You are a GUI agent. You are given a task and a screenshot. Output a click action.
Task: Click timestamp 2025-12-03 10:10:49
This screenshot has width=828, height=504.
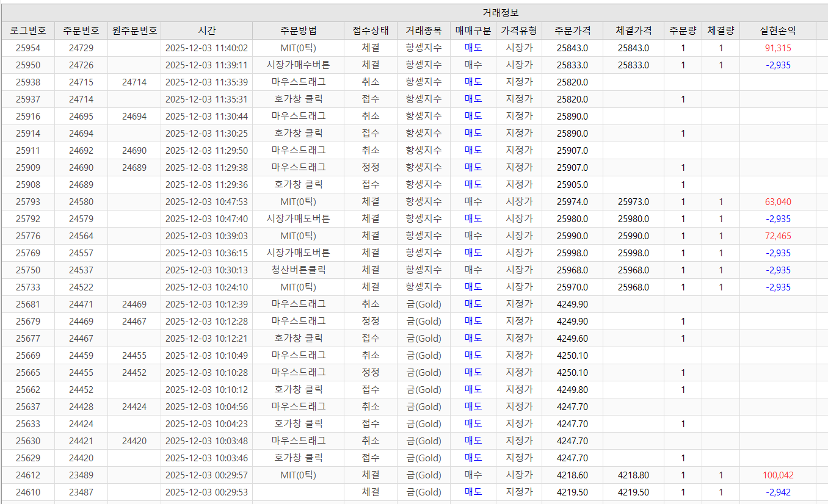pos(206,355)
